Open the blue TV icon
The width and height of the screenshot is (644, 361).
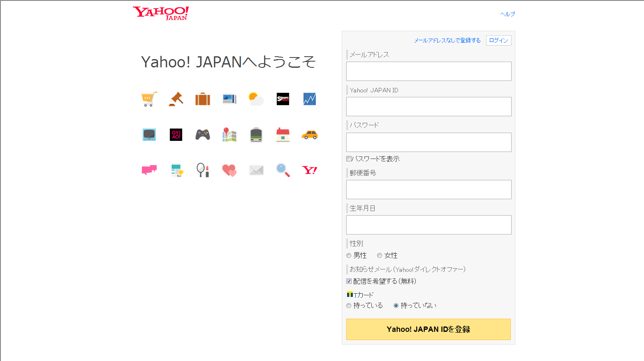pyautogui.click(x=149, y=135)
